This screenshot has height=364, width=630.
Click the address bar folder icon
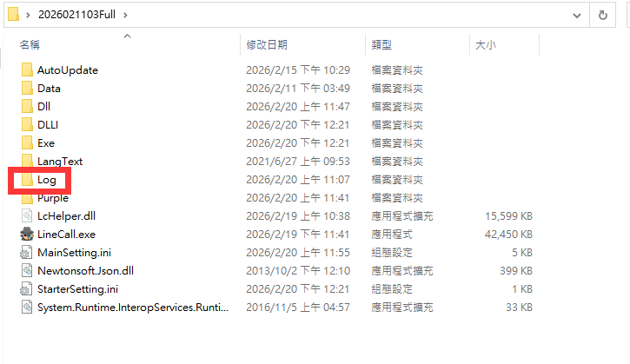click(x=13, y=15)
